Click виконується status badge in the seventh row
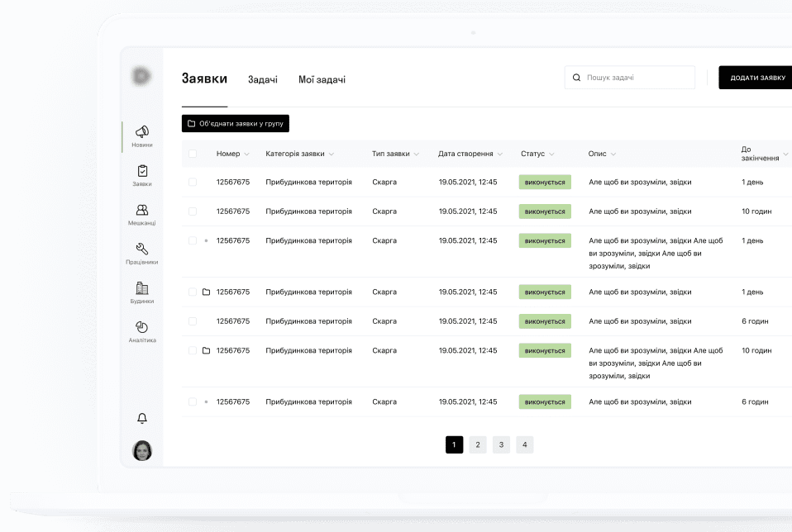Viewport: 792px width, 532px height. tap(545, 402)
